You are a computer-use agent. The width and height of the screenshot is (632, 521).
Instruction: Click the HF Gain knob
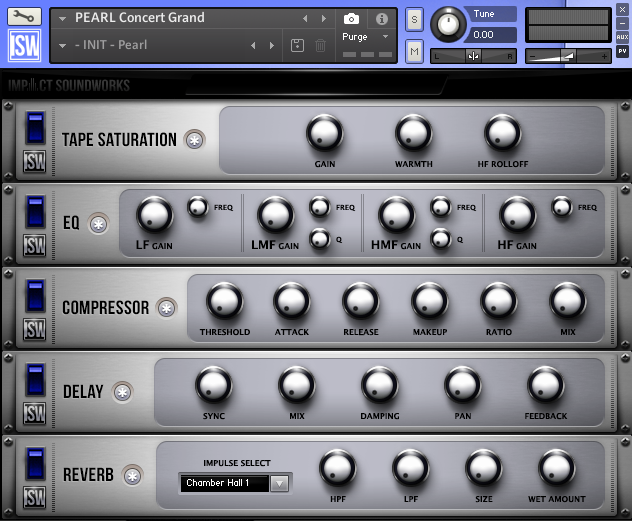[x=518, y=215]
